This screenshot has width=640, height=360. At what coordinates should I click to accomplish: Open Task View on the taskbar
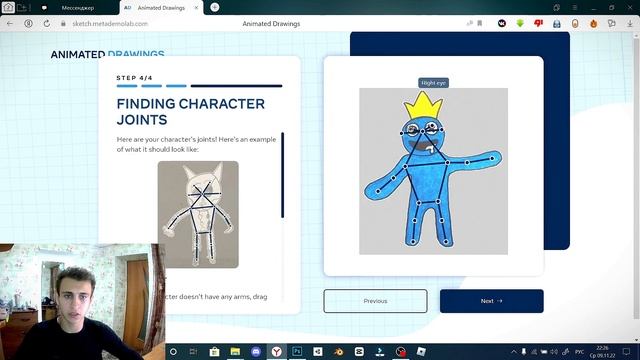pos(193,351)
